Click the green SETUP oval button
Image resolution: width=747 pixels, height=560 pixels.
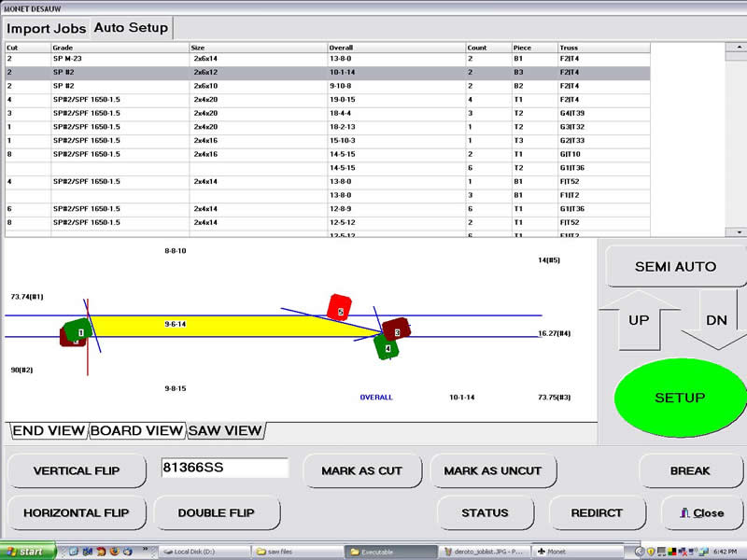pyautogui.click(x=679, y=398)
